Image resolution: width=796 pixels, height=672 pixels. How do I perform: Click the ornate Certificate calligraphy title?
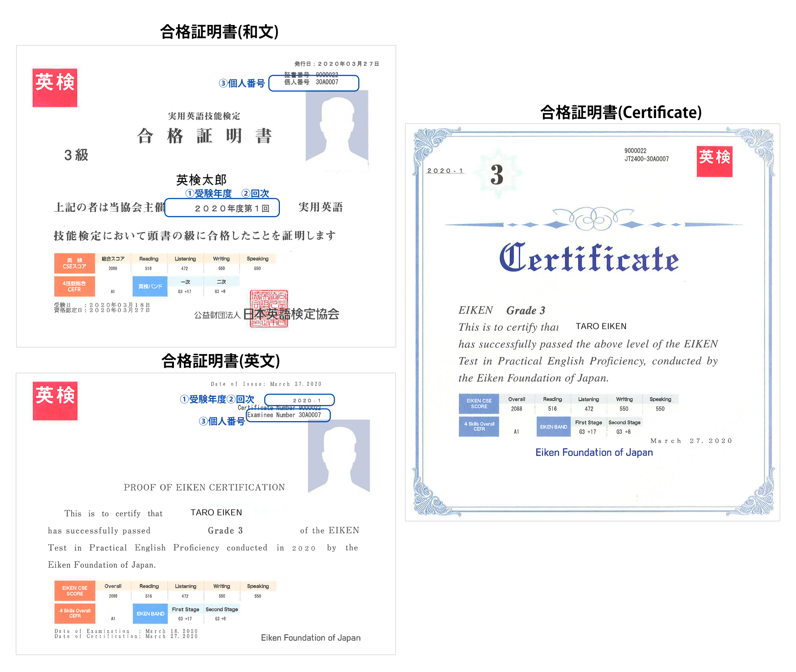[x=589, y=258]
